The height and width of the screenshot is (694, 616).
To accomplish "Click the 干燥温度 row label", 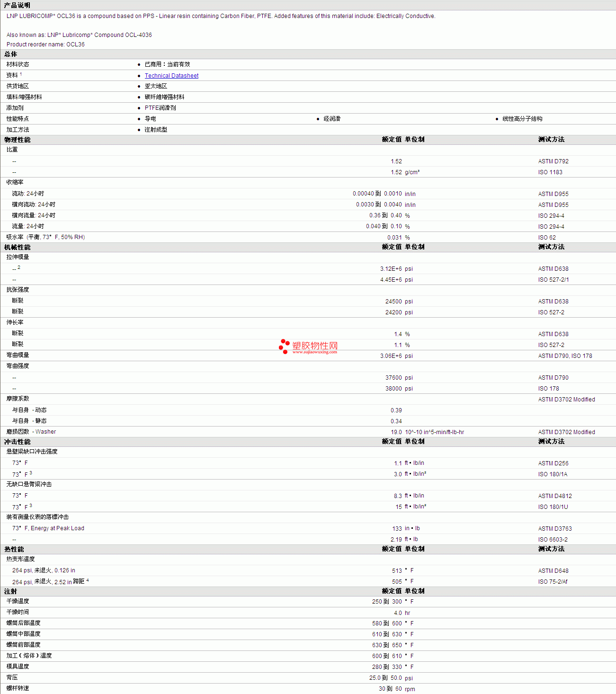I will [x=18, y=601].
